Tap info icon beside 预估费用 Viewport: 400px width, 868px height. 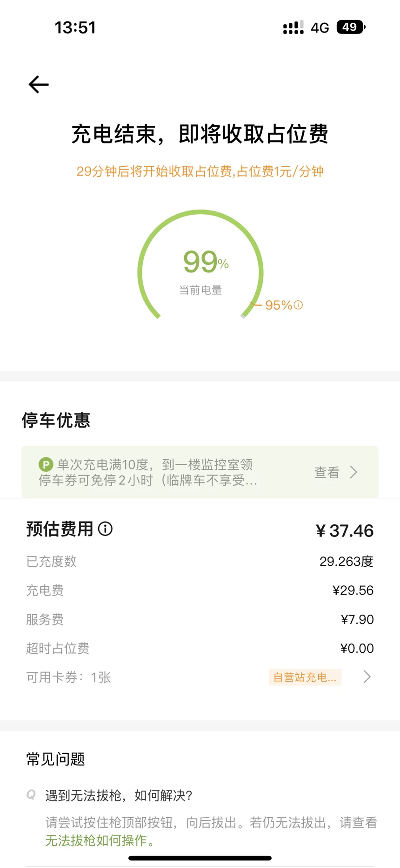tap(106, 529)
